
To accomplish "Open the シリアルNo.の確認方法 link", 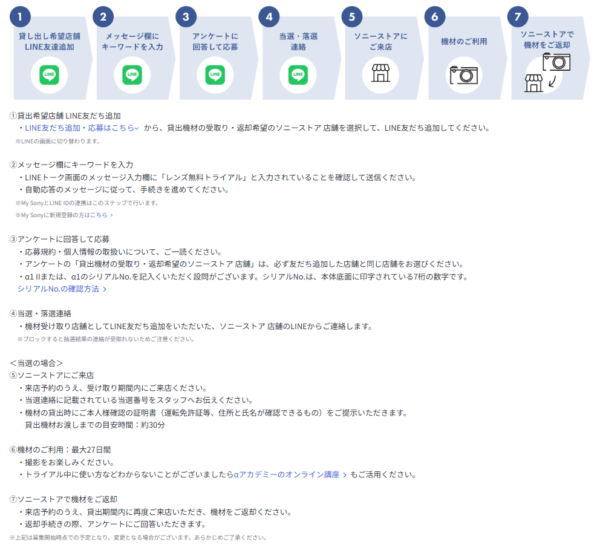I will tap(58, 289).
